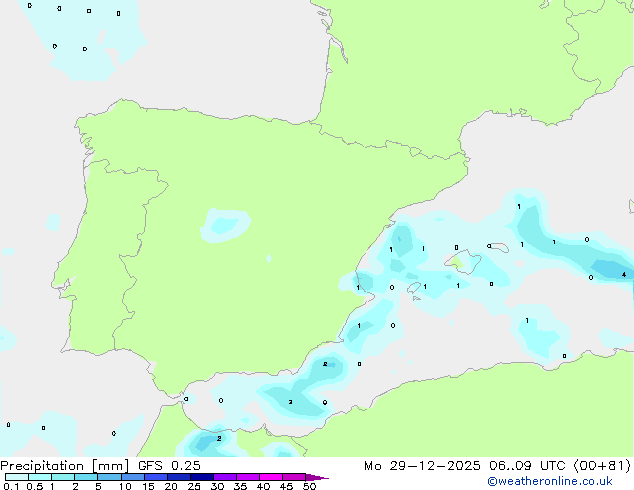
Task: Click the '0.5' legend scale label
Action: pyautogui.click(x=35, y=486)
